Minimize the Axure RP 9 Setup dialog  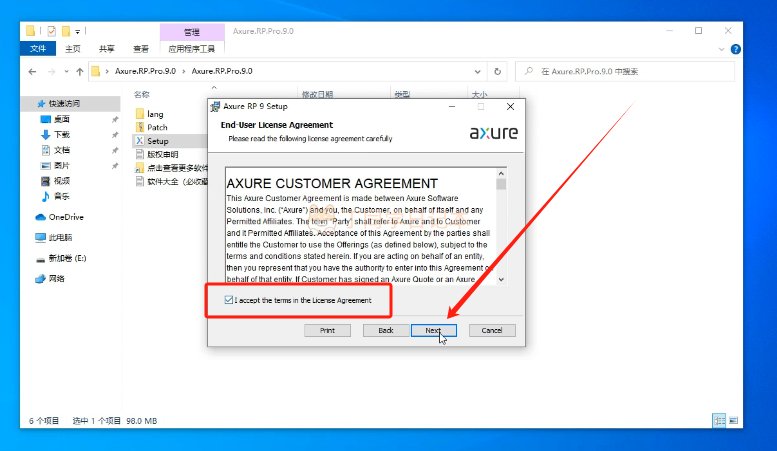tap(452, 107)
